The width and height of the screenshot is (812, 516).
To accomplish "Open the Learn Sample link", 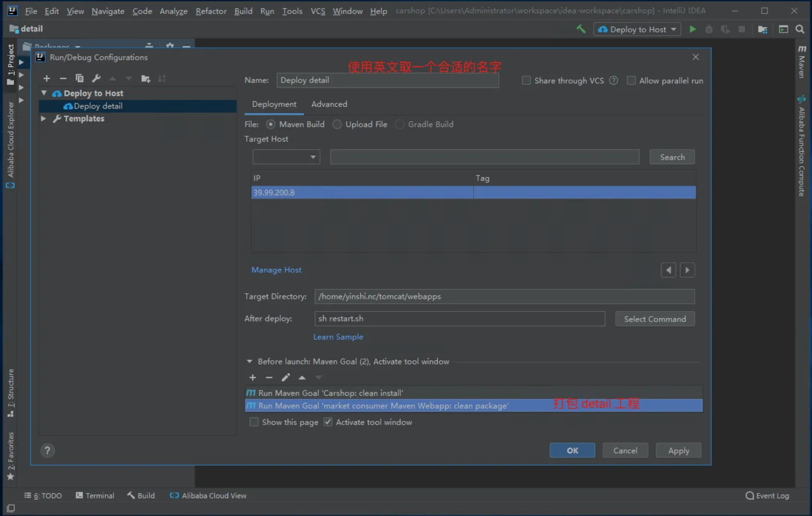I will pyautogui.click(x=338, y=337).
